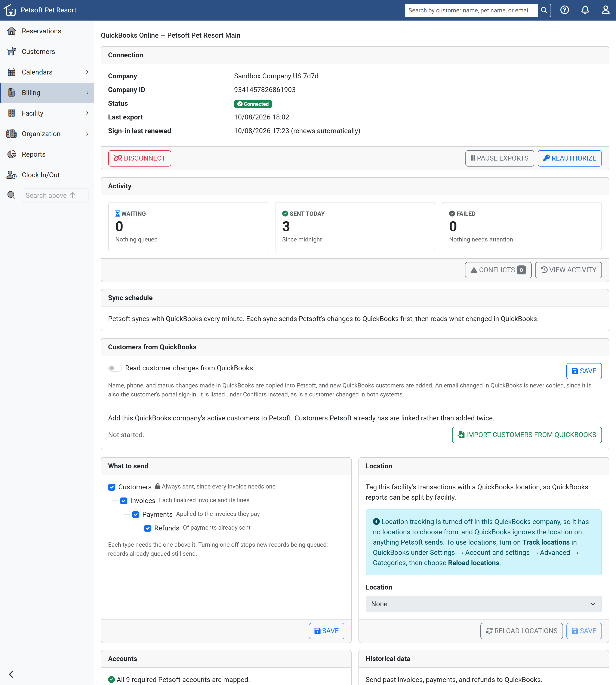Click the Company ID number 9341457826861903
The image size is (616, 685).
coord(265,90)
